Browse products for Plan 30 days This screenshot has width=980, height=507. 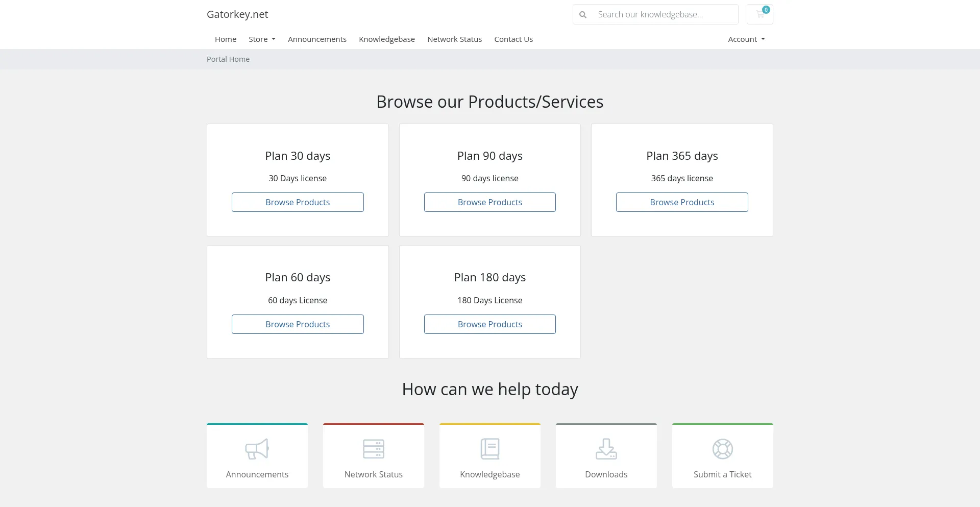pyautogui.click(x=298, y=202)
